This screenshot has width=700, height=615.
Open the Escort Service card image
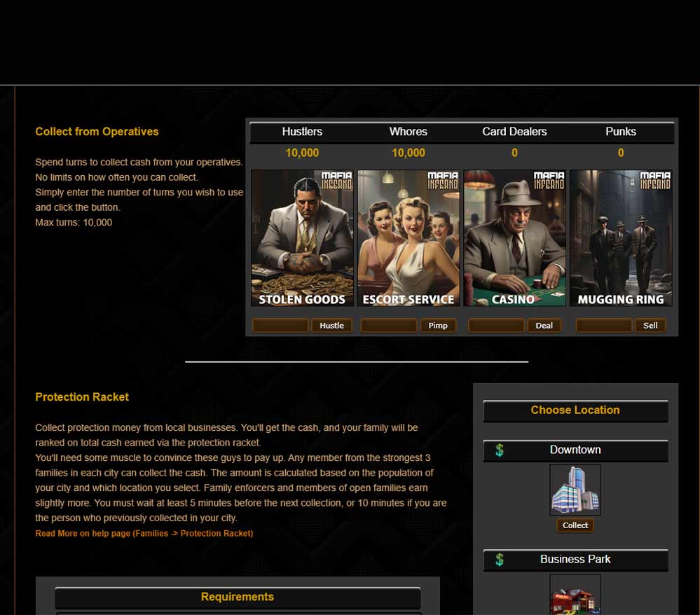tap(409, 238)
